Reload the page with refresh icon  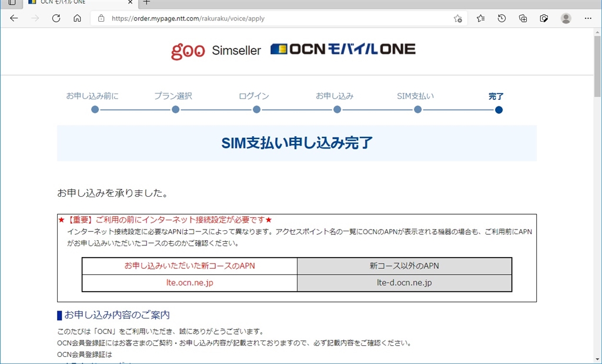(56, 18)
